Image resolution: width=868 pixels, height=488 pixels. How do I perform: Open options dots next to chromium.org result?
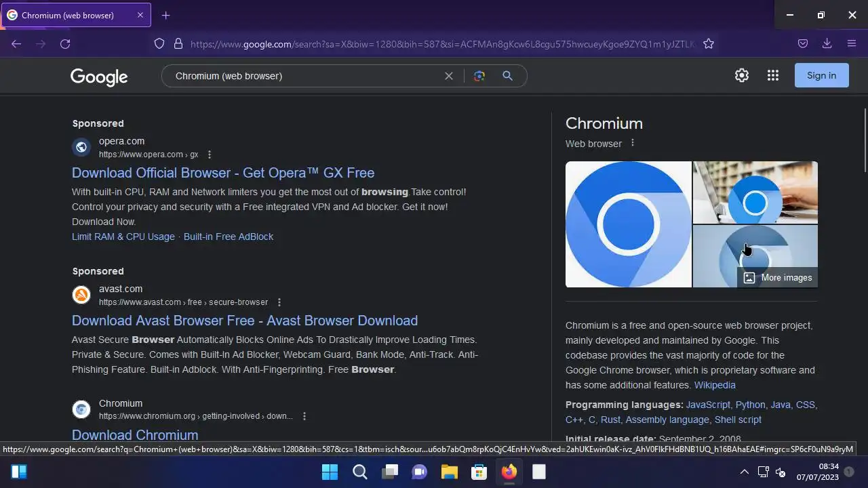click(x=304, y=416)
